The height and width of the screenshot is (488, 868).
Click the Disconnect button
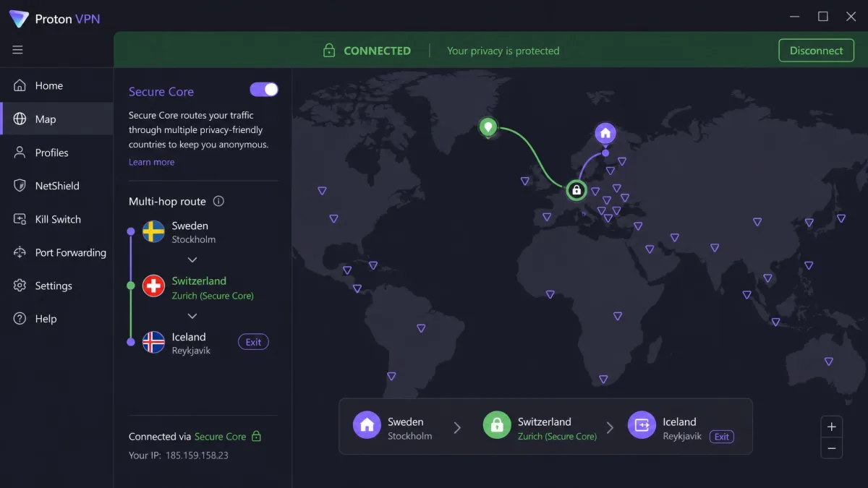(x=816, y=51)
